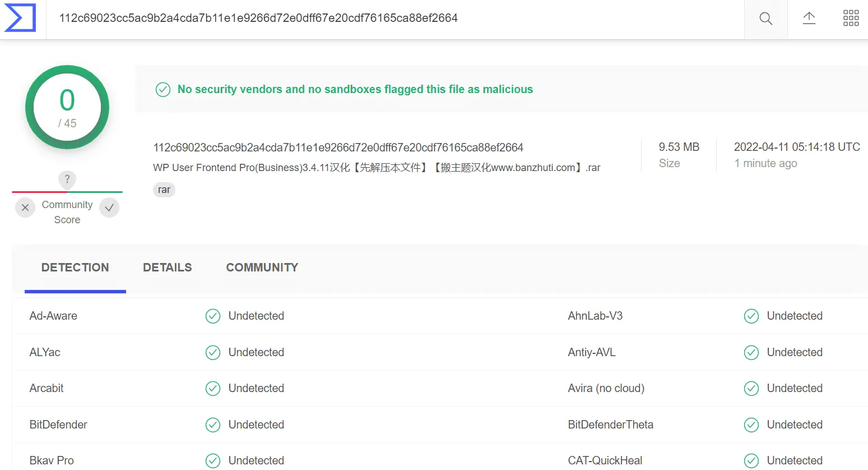
Task: Click the 9.53 MB size value
Action: pyautogui.click(x=679, y=147)
